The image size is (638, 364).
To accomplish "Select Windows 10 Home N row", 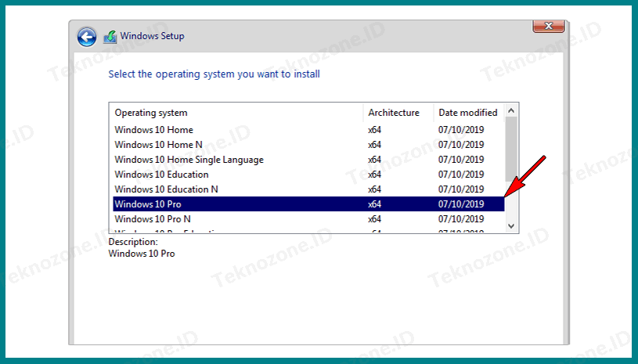I will (308, 145).
